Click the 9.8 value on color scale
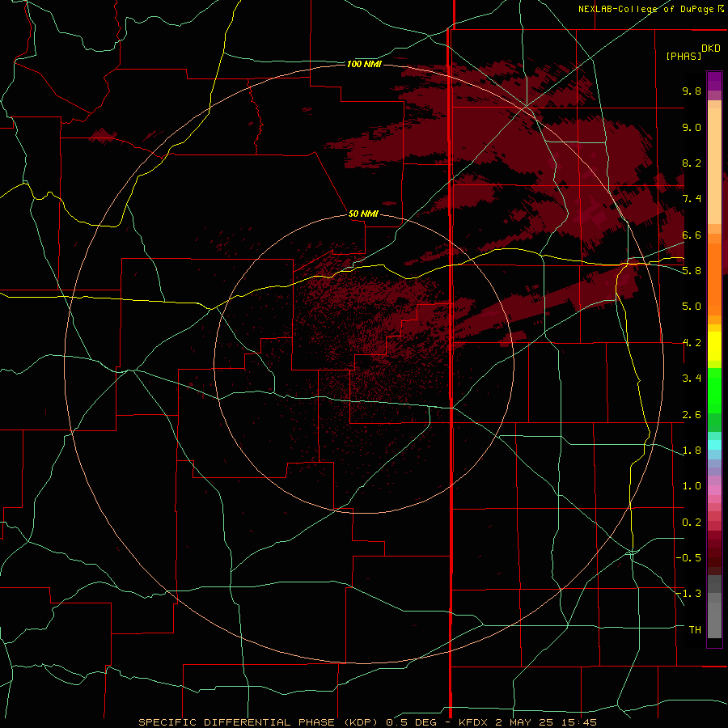The image size is (728, 728). (692, 91)
